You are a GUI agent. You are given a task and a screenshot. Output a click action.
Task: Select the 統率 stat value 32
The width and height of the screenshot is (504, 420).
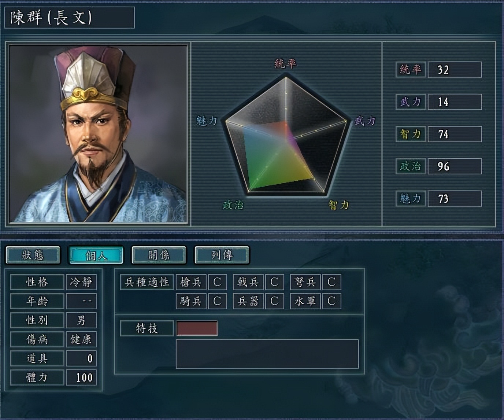click(x=455, y=70)
